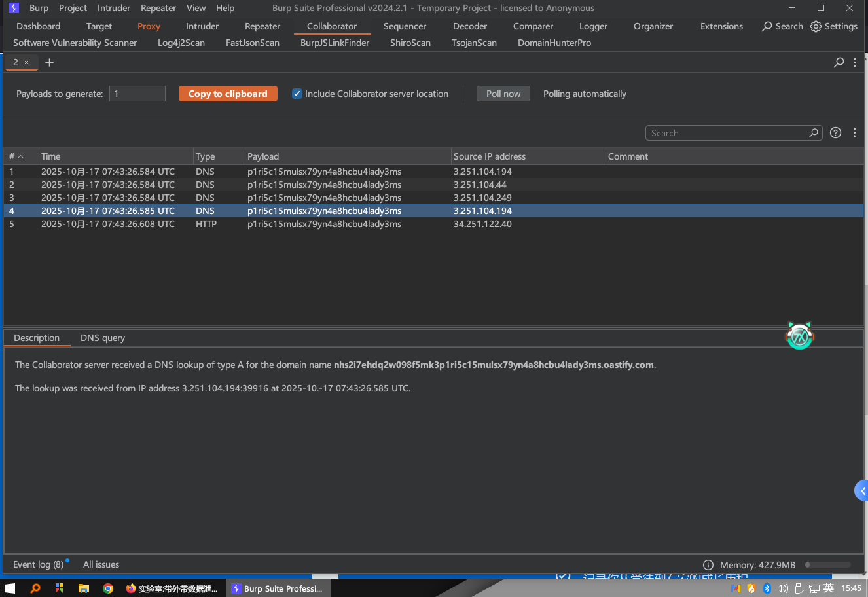Switch to the Decoder tab
The image size is (868, 597).
[470, 26]
